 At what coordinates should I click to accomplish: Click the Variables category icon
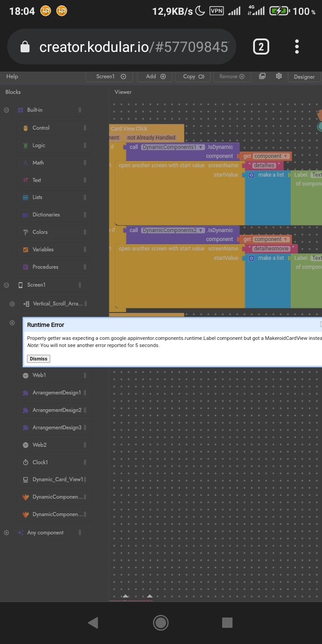coord(25,250)
